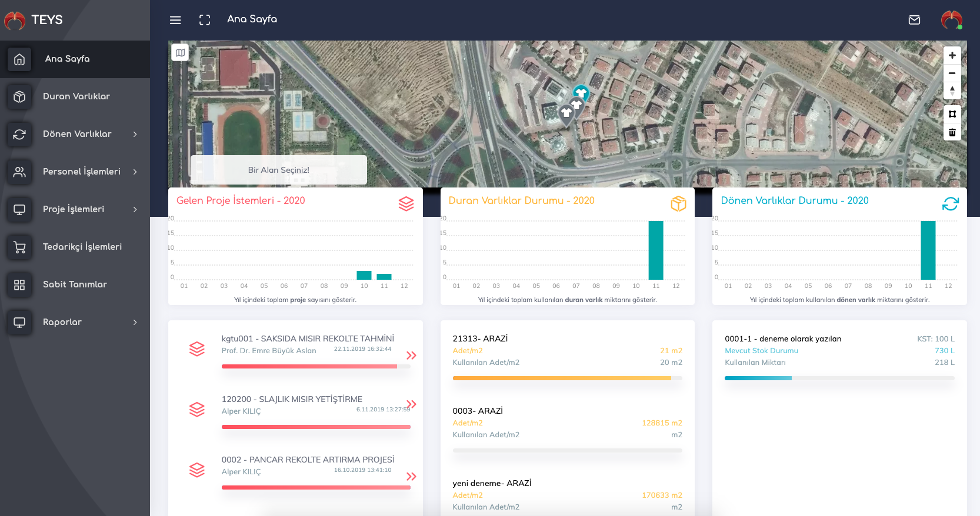The image size is (980, 516).
Task: Reset map compass orientation
Action: tap(952, 91)
